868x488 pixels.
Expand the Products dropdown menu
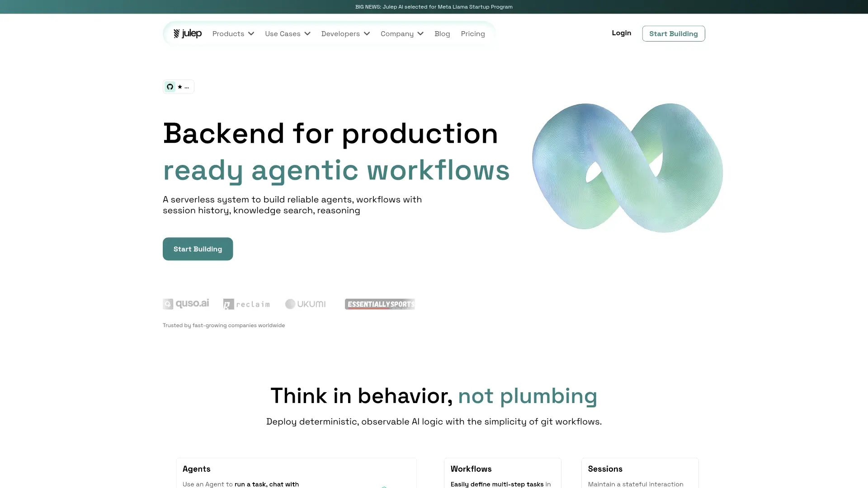click(233, 34)
